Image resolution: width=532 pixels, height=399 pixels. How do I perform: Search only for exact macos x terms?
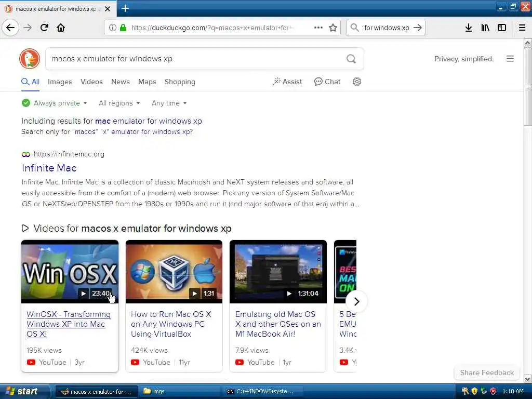107,131
